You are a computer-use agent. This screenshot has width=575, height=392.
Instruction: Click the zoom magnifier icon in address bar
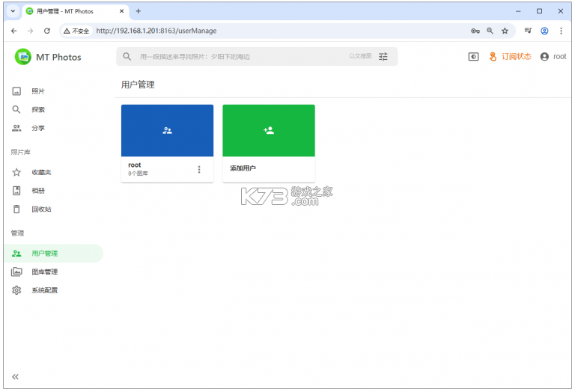(490, 31)
